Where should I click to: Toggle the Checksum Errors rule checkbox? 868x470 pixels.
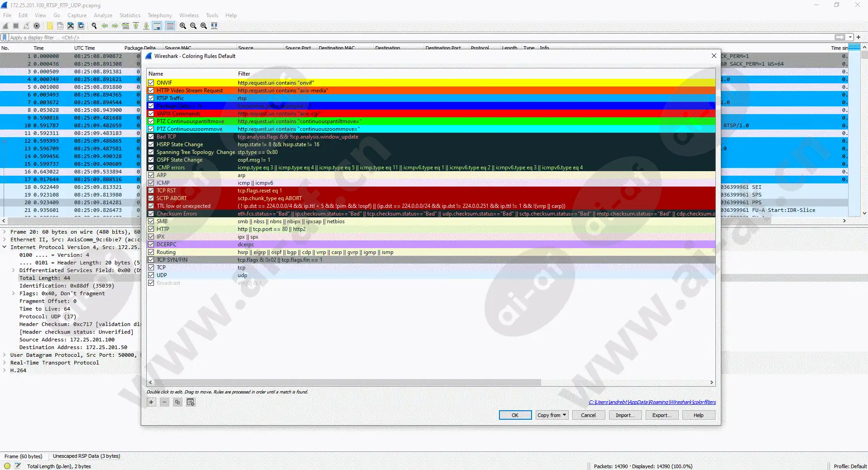151,214
